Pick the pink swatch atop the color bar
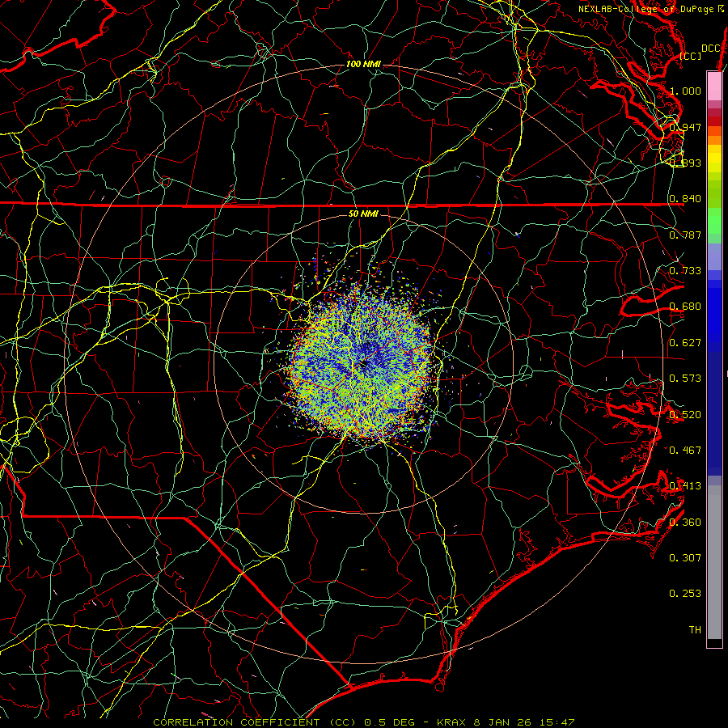This screenshot has width=728, height=728. click(x=714, y=86)
